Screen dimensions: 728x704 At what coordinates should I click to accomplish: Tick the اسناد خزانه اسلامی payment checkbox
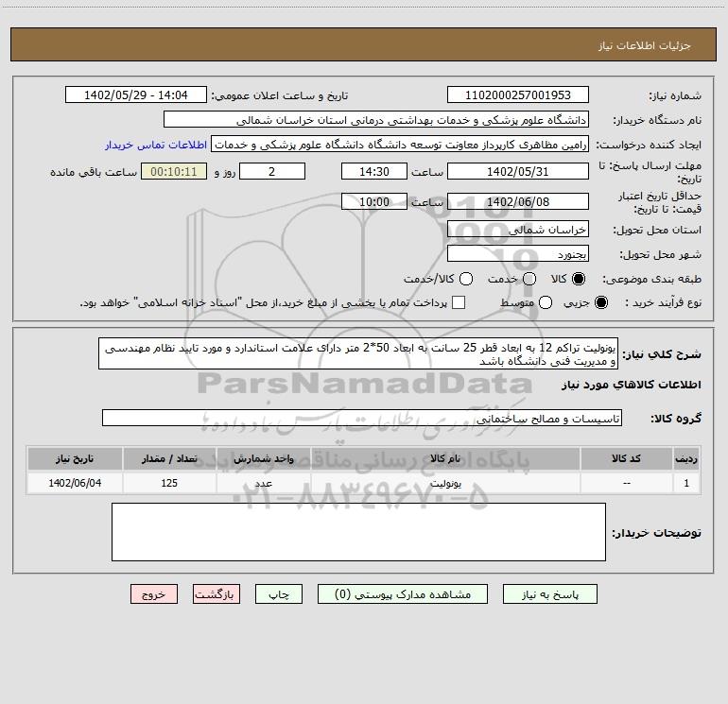pos(459,302)
